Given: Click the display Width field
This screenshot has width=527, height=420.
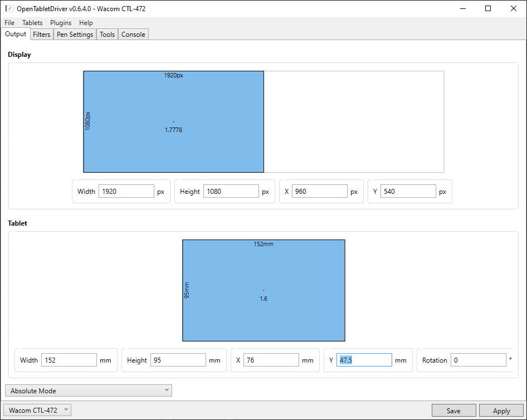Looking at the screenshot, I should [x=126, y=192].
